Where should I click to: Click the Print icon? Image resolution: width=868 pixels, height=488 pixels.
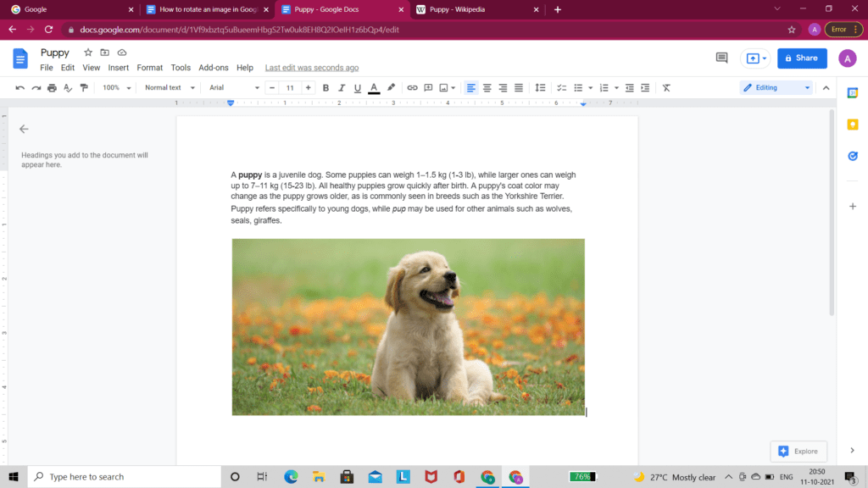coord(50,87)
